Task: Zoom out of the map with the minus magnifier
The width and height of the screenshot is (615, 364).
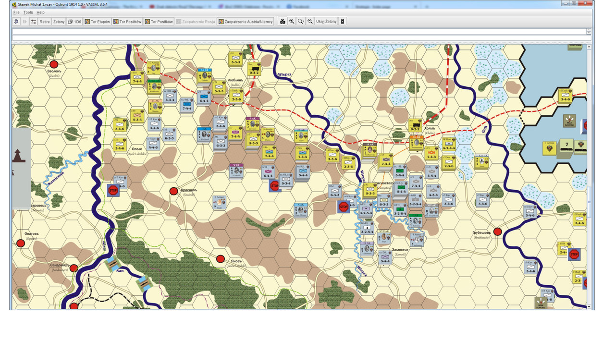Action: 310,22
